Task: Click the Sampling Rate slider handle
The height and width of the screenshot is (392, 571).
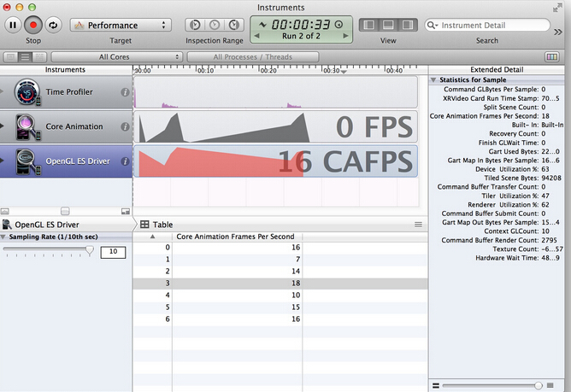Action: (x=90, y=250)
